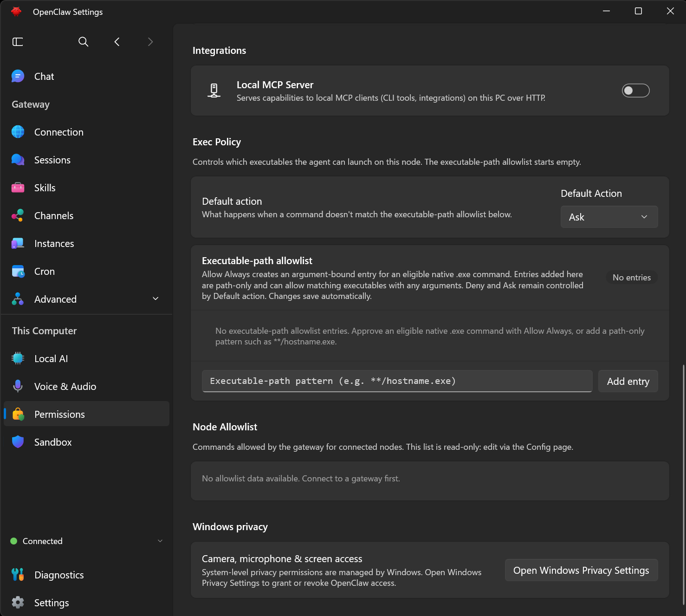The height and width of the screenshot is (616, 686).
Task: Click the Cron calendar icon
Action: (18, 271)
